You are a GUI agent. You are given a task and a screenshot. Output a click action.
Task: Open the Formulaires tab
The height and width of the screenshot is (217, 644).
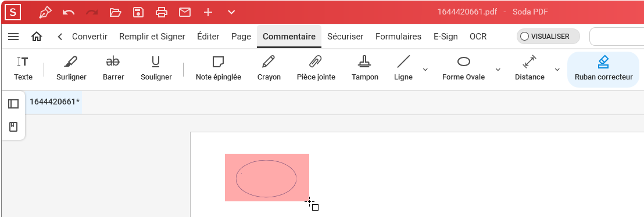pos(398,37)
